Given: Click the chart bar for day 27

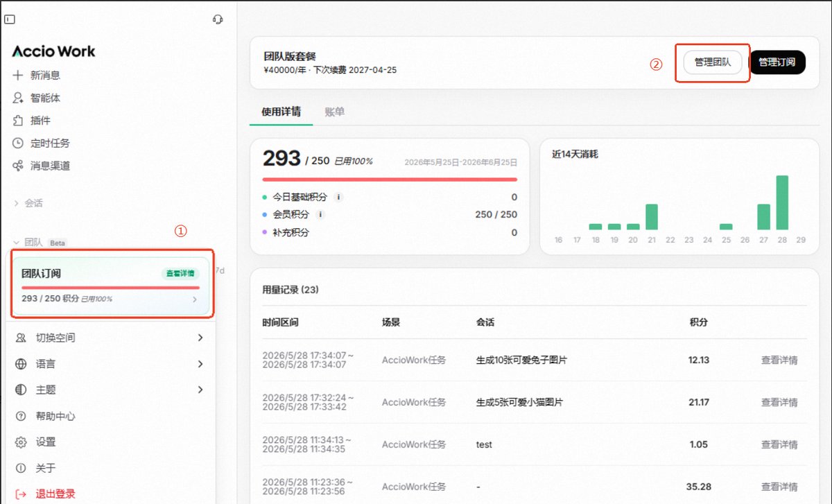Looking at the screenshot, I should pyautogui.click(x=763, y=217).
